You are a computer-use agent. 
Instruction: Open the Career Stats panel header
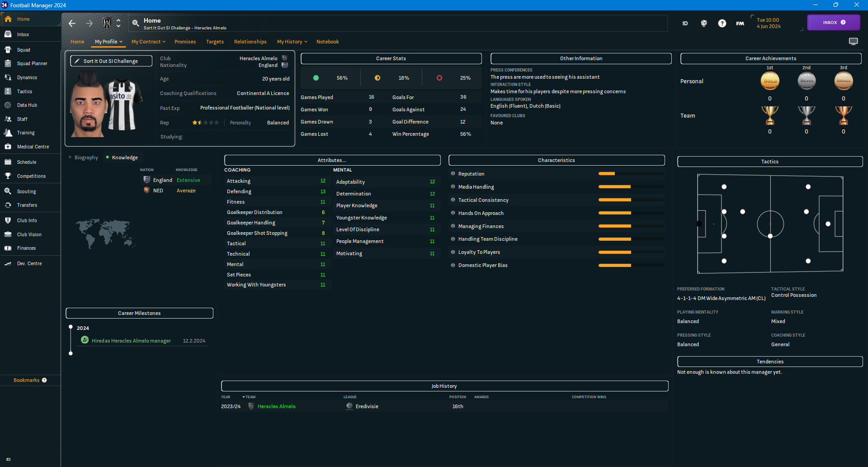(391, 58)
